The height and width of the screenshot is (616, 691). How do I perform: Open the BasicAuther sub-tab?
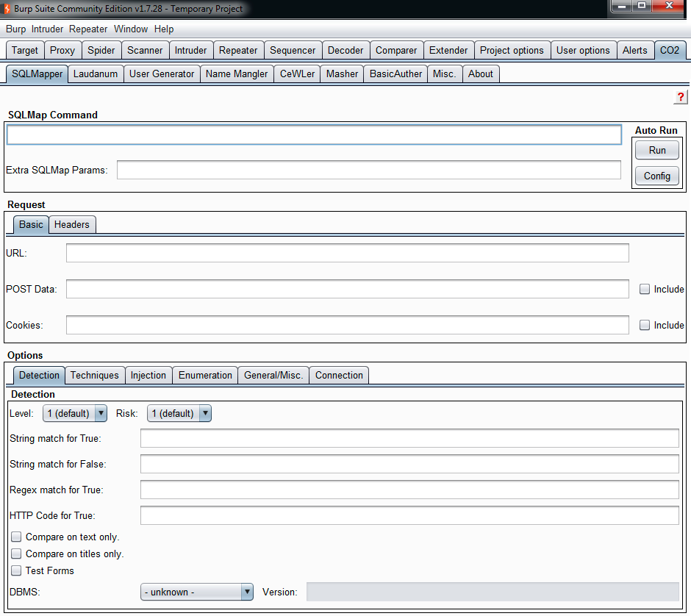point(395,74)
